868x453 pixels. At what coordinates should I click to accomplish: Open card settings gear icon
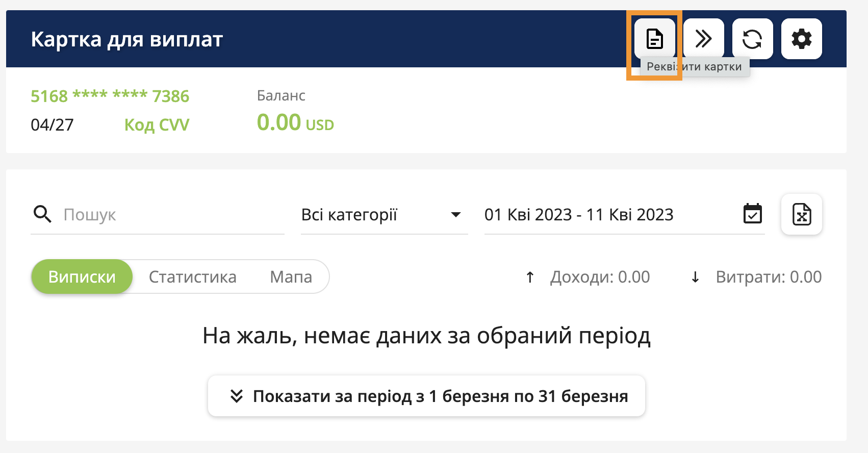[x=801, y=39]
